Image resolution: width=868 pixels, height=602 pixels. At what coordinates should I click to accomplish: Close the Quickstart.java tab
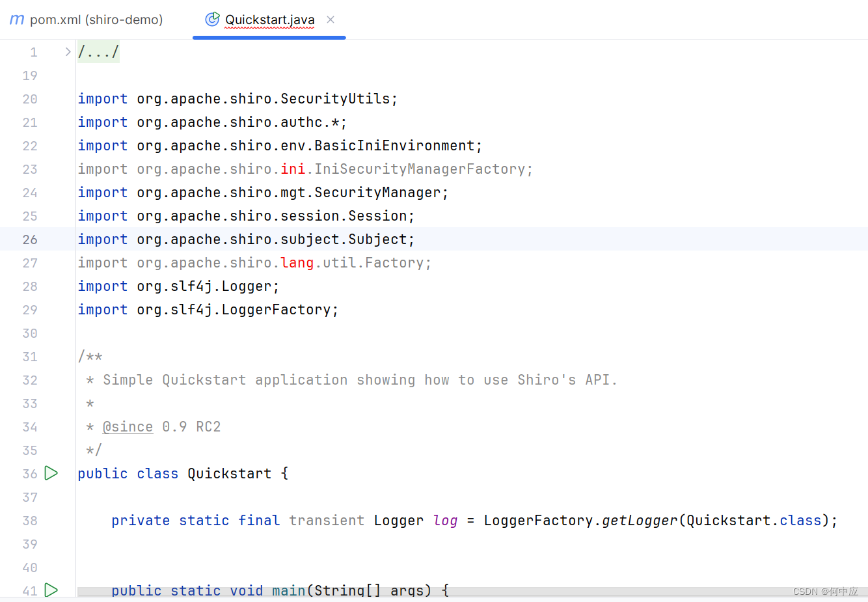click(x=331, y=20)
